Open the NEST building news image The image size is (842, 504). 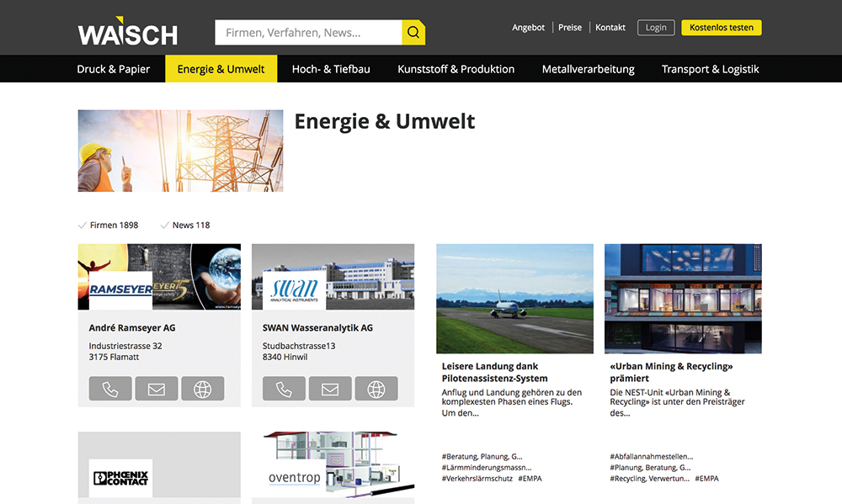point(683,299)
